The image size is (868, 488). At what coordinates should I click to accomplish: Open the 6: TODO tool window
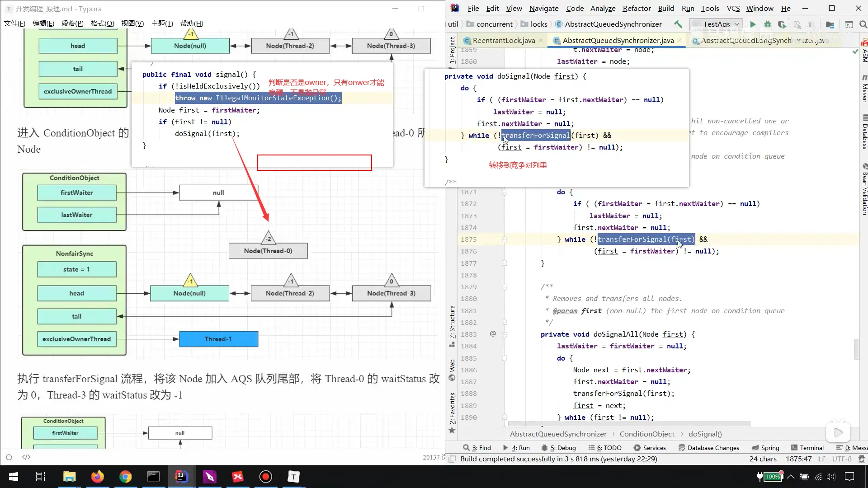604,448
